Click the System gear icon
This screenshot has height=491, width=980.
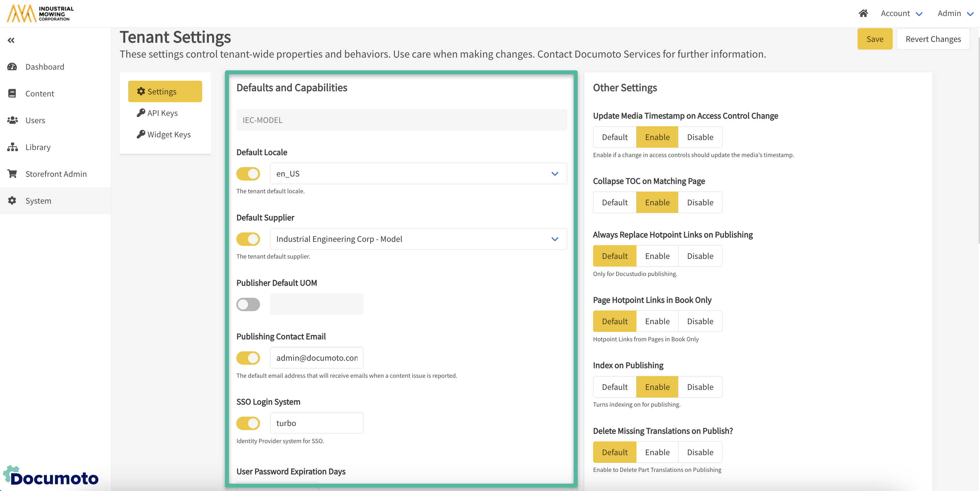pos(12,201)
